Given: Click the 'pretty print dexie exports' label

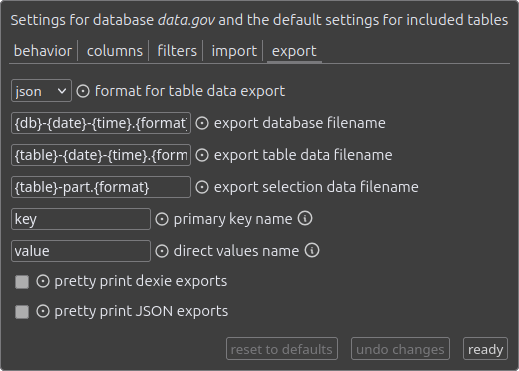Looking at the screenshot, I should point(141,281).
